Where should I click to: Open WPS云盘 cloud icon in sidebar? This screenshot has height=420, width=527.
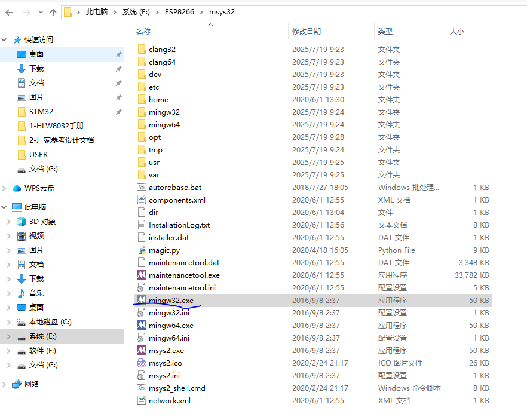click(17, 188)
